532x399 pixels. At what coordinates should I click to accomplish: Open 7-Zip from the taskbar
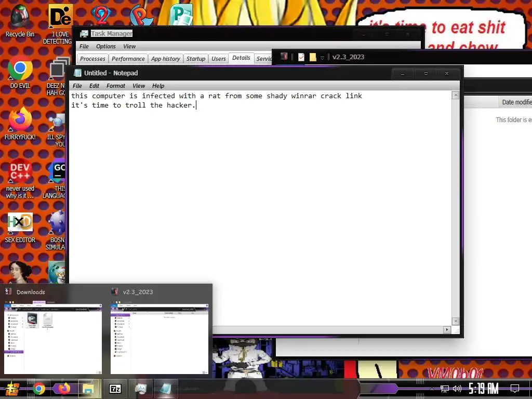[115, 389]
